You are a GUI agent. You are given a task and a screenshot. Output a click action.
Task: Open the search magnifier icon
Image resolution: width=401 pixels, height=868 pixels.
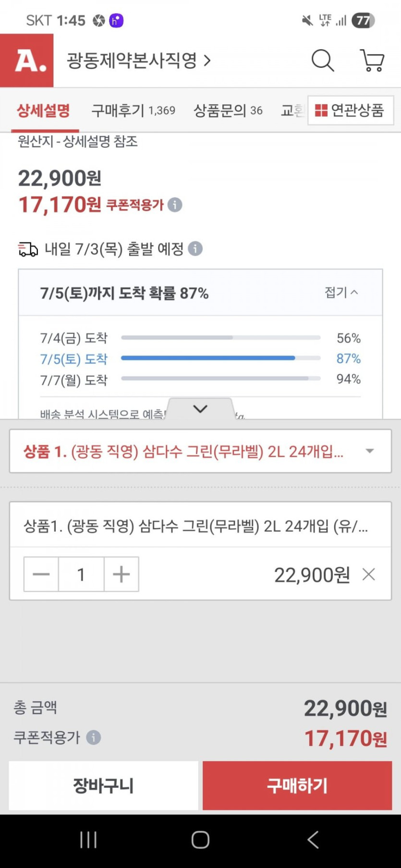click(x=323, y=61)
